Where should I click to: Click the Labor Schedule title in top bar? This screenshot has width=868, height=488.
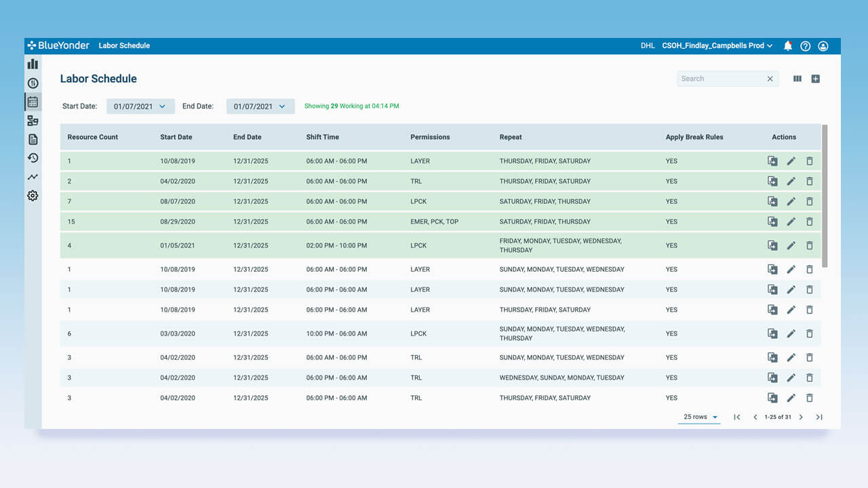click(124, 46)
